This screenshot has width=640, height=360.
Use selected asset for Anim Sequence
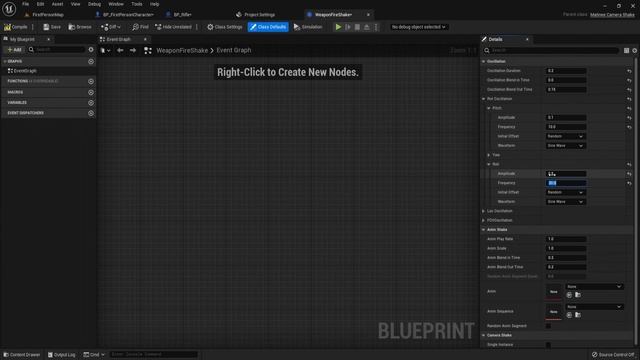click(569, 315)
